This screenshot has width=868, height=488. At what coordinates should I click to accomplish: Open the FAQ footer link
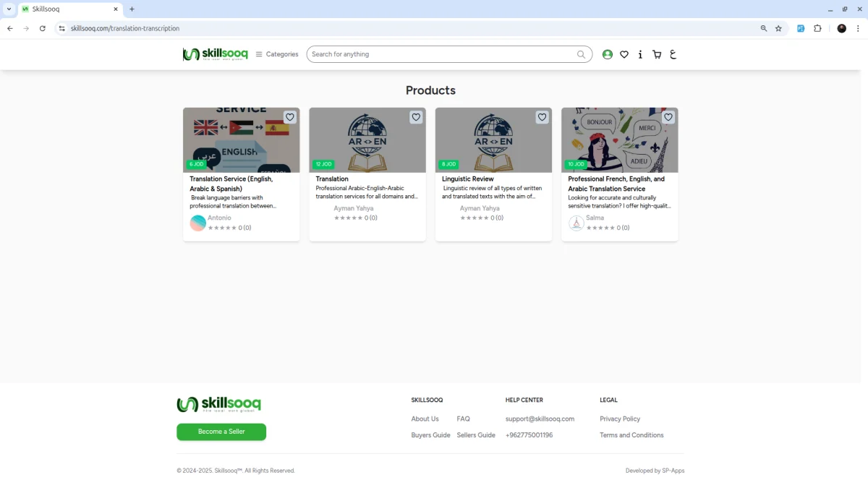point(464,419)
